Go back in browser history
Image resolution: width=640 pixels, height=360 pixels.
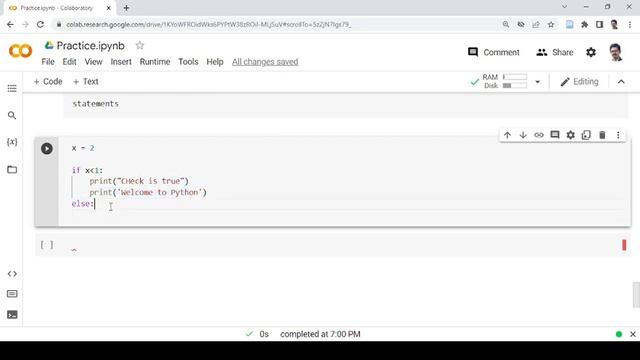tap(10, 24)
